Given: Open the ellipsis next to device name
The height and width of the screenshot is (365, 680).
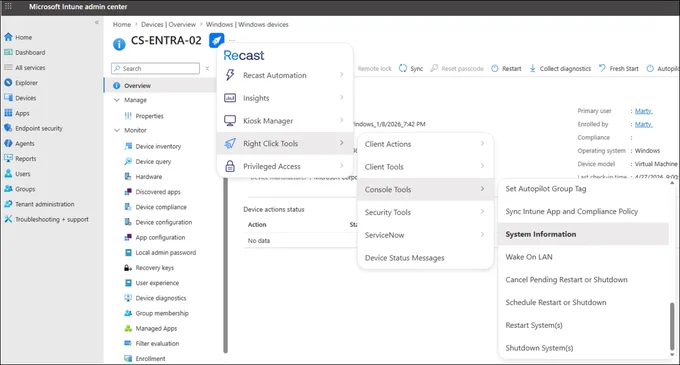Looking at the screenshot, I should tap(232, 41).
